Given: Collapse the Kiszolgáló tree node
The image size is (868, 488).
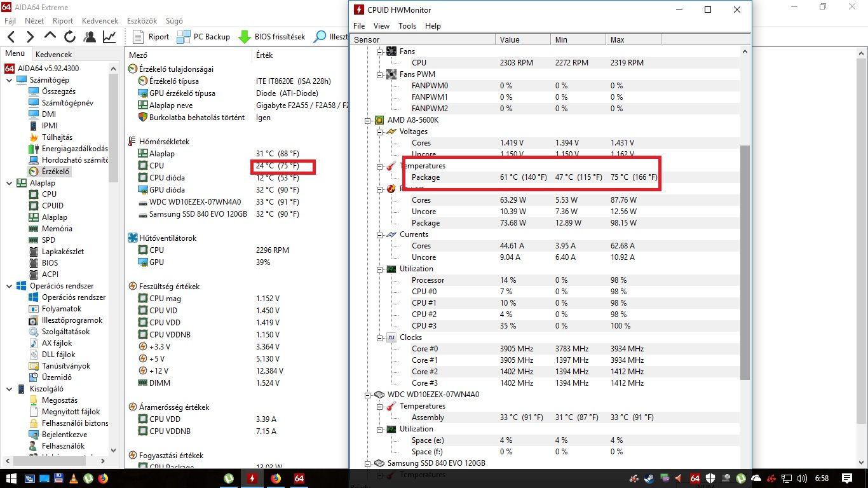Looking at the screenshot, I should [x=10, y=389].
